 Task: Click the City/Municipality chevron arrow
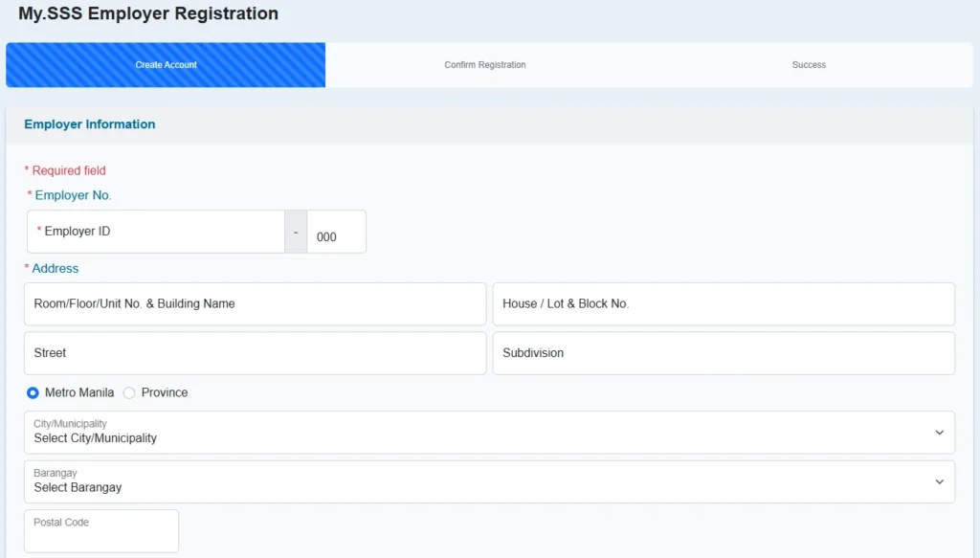pos(940,433)
